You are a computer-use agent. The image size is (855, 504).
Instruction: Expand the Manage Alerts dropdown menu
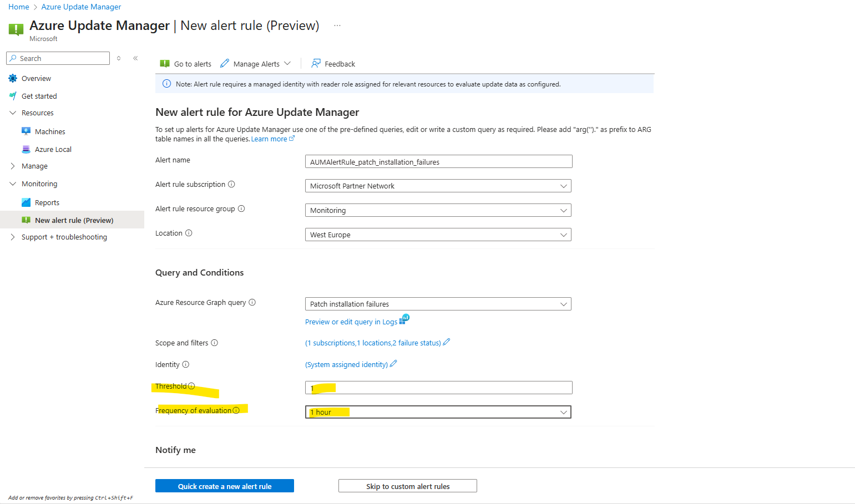[x=287, y=64]
